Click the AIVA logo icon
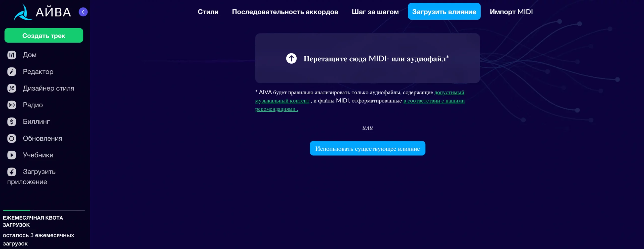 coord(23,12)
